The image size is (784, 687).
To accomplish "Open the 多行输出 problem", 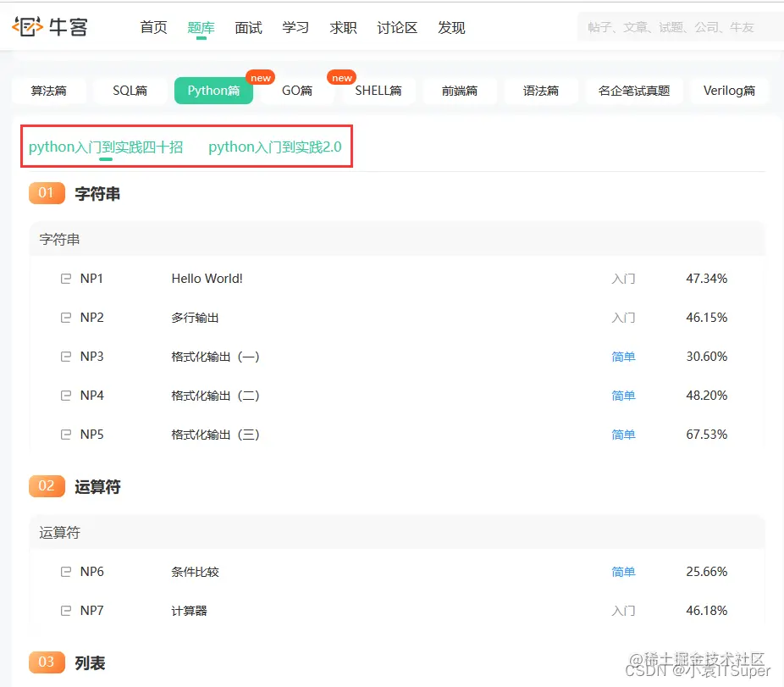I will (195, 318).
